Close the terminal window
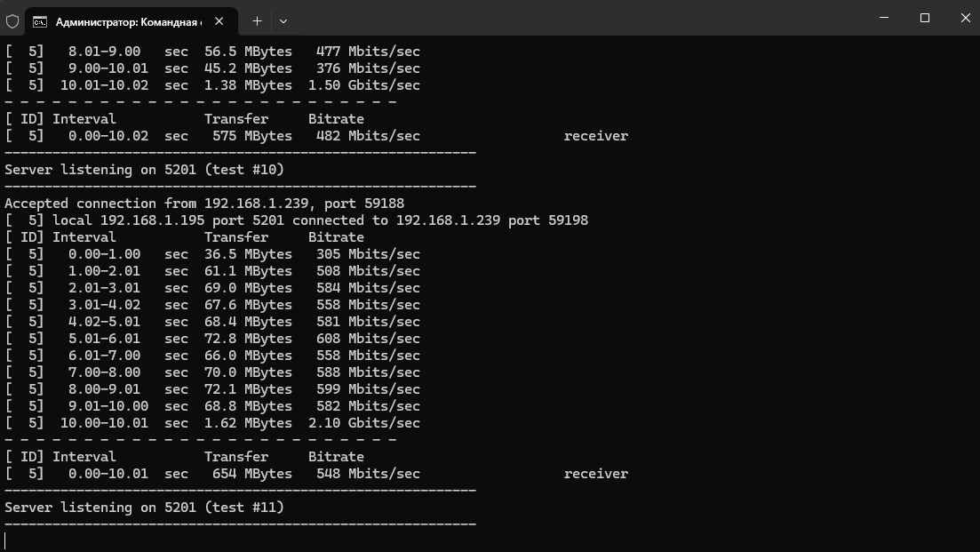Viewport: 980px width, 552px height. [965, 18]
